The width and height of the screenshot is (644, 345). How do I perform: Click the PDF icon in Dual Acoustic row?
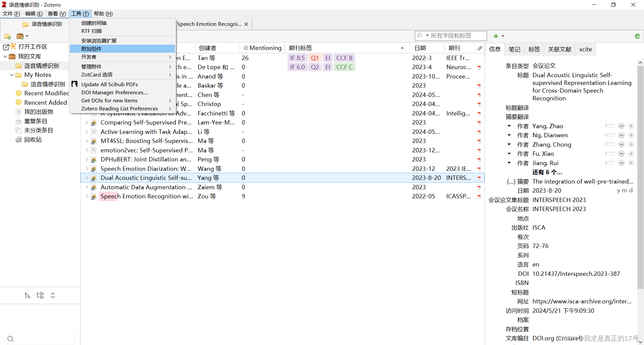coord(479,178)
